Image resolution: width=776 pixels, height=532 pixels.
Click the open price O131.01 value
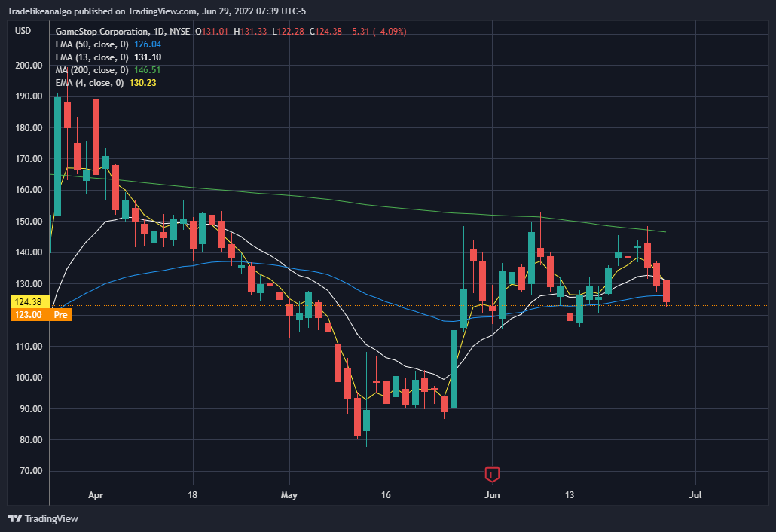coord(212,31)
